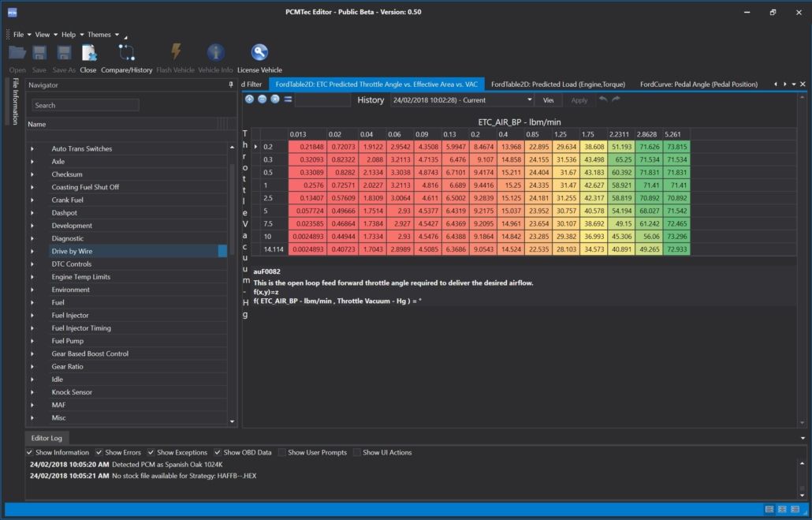Viewport: 812px width, 520px height.
Task: Click the plus (add) table operation icon
Action: (x=249, y=99)
